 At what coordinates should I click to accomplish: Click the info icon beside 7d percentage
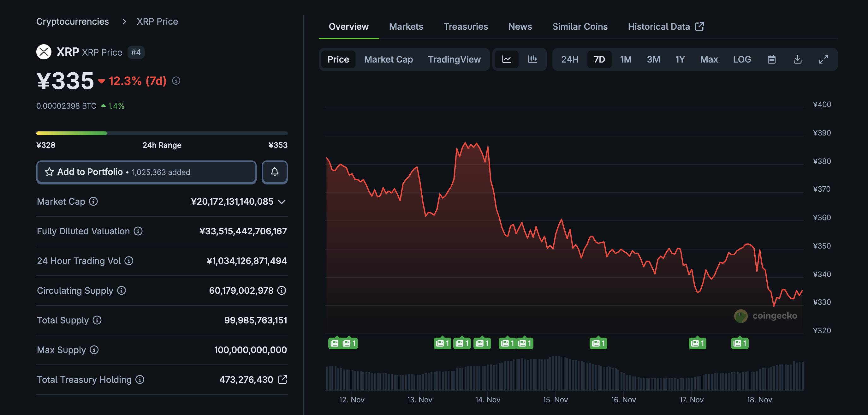click(x=176, y=81)
